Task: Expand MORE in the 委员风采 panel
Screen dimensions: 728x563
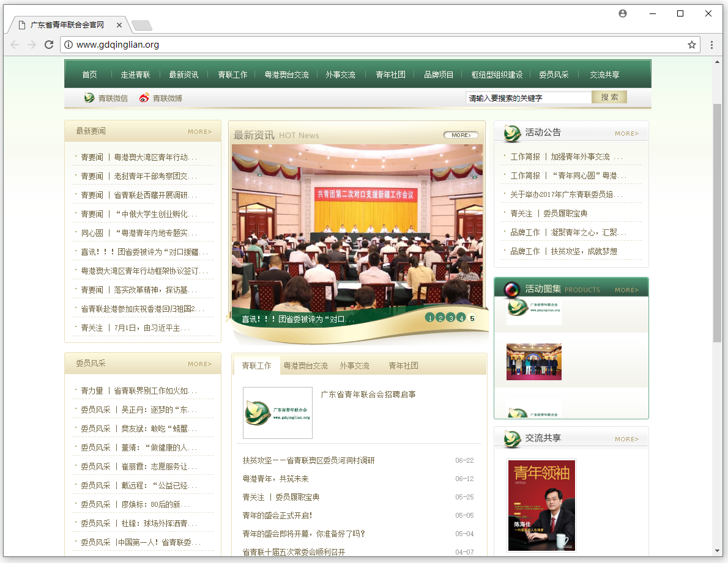Action: (x=199, y=364)
